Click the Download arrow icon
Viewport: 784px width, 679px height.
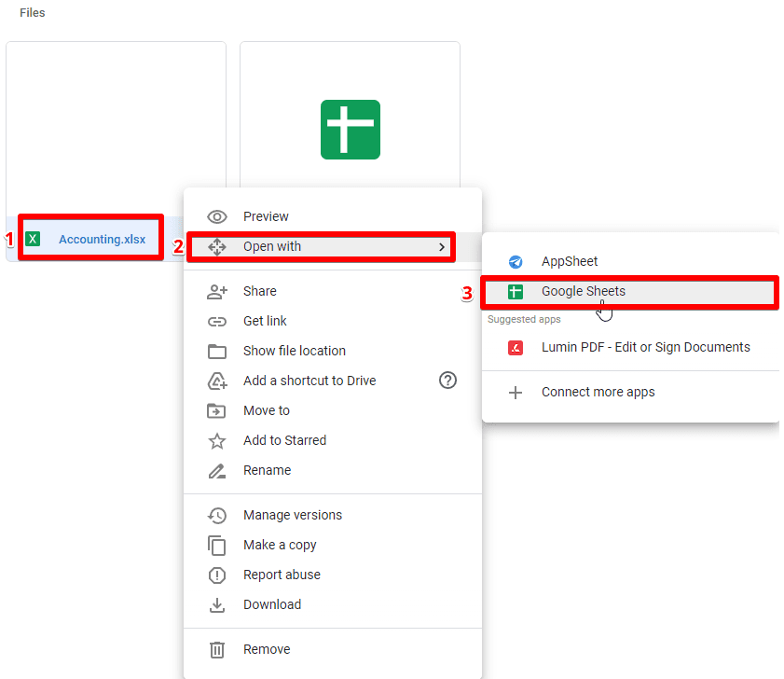pos(216,604)
